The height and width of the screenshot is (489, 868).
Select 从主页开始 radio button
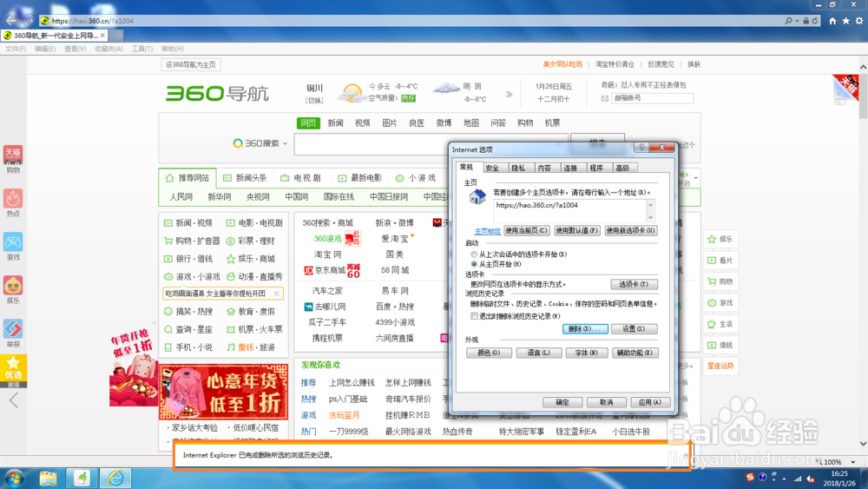coord(474,264)
